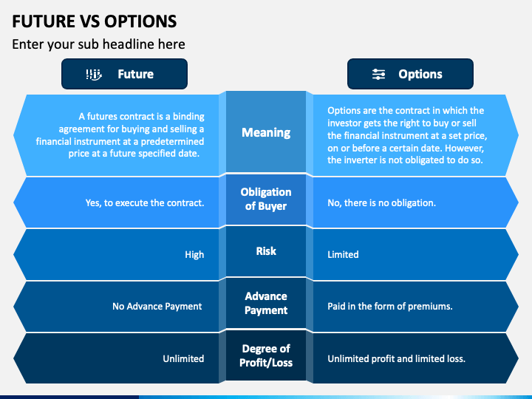Click the Options contract definition text
This screenshot has height=399, width=532.
pos(407,135)
